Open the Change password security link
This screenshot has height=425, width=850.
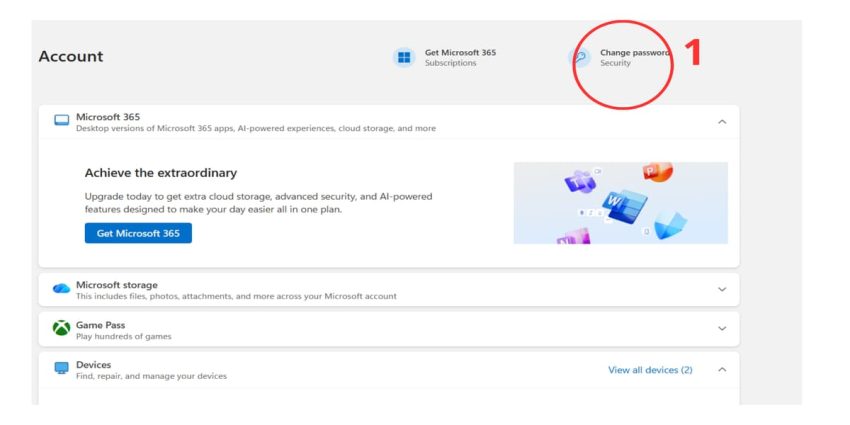[x=635, y=57]
